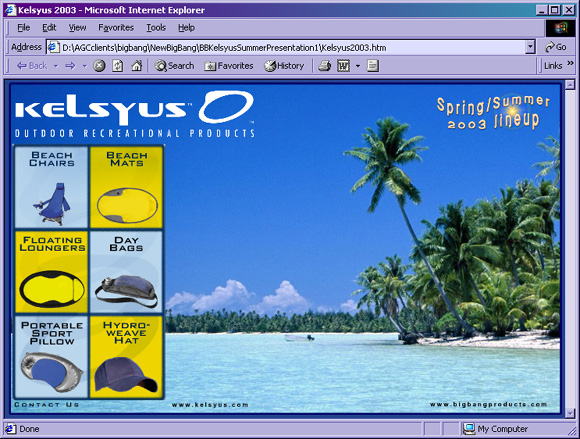Click the Go button
Image resolution: width=580 pixels, height=439 pixels.
coord(556,47)
